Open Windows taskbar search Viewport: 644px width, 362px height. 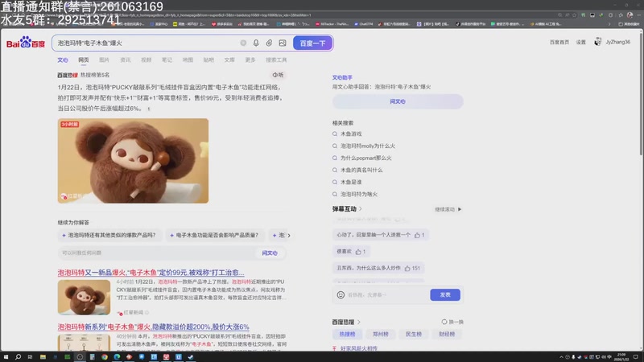[x=18, y=357]
